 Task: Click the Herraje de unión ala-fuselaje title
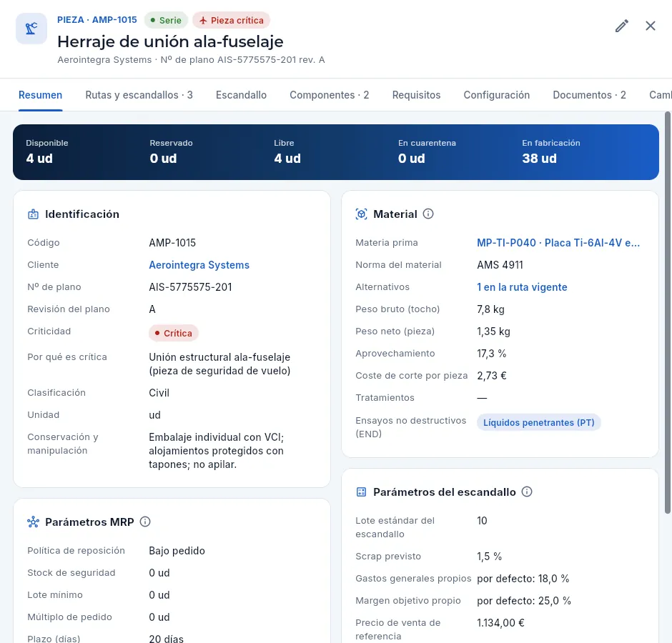tap(171, 41)
